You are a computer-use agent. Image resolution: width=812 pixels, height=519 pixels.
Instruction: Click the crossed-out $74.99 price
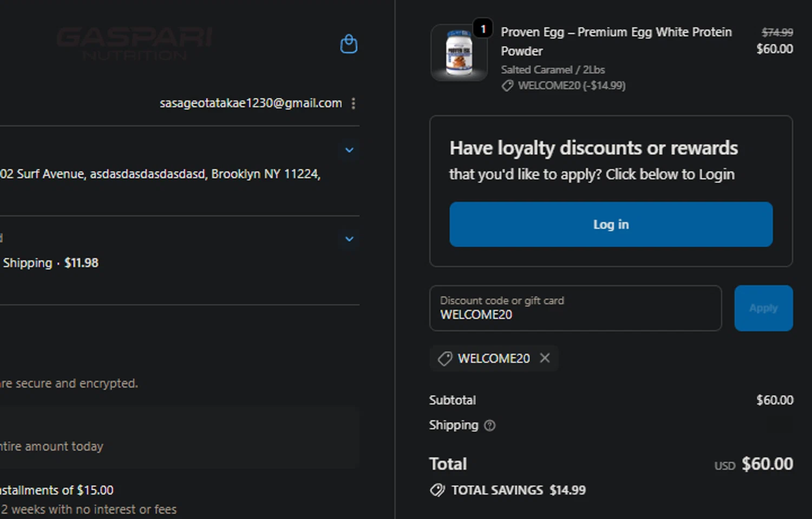[x=777, y=32]
